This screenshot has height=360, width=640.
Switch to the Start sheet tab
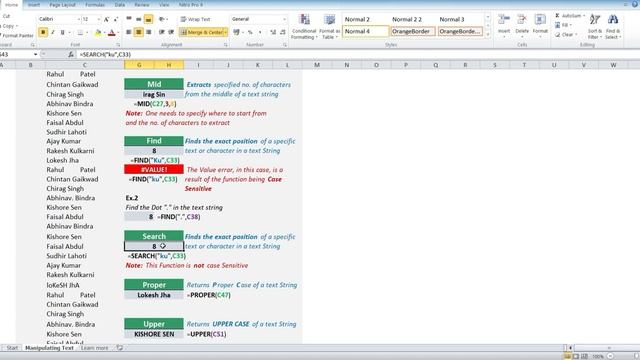(12, 348)
